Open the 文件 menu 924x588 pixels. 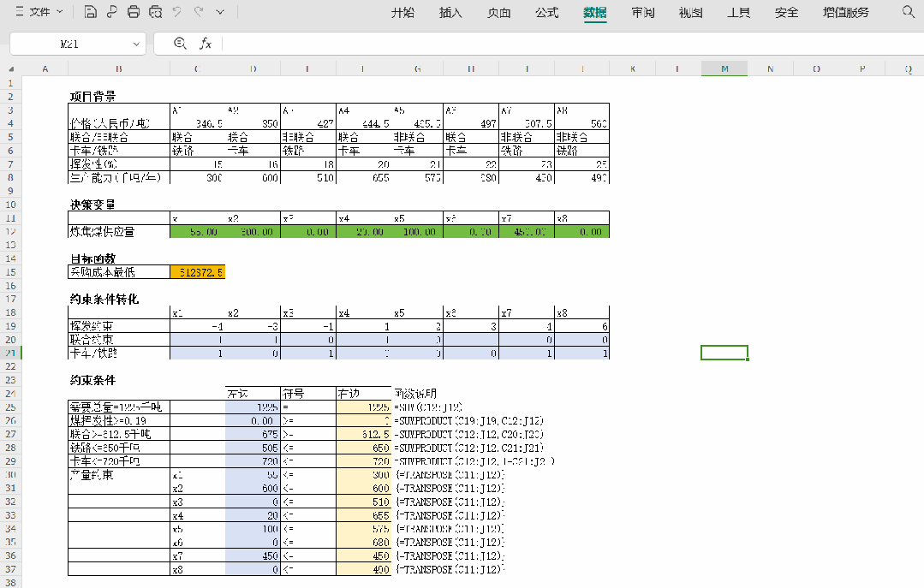tap(39, 12)
